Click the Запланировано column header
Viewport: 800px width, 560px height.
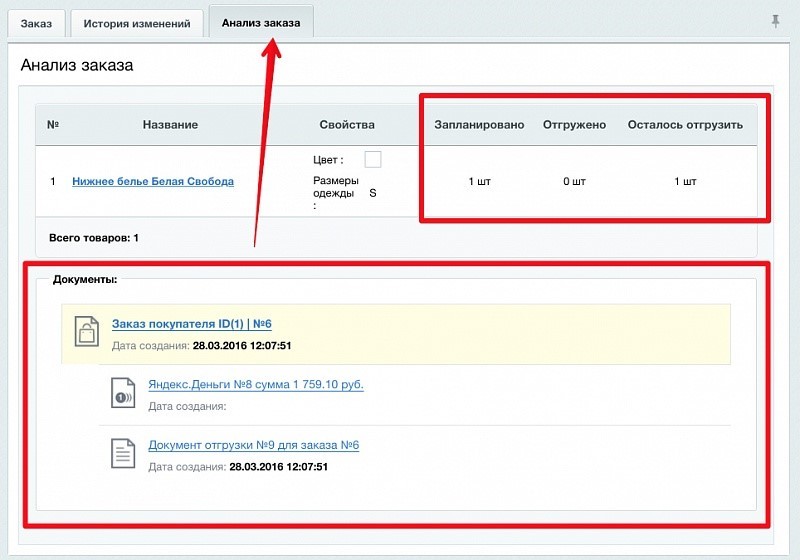coord(479,124)
